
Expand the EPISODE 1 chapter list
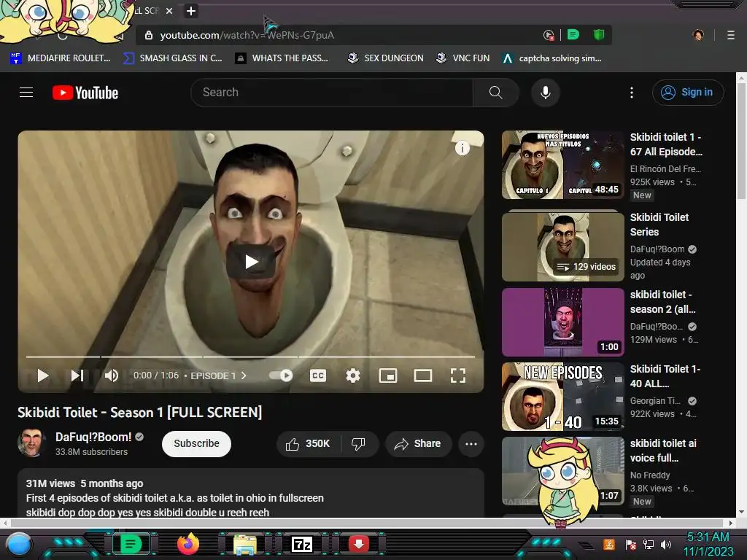click(218, 376)
